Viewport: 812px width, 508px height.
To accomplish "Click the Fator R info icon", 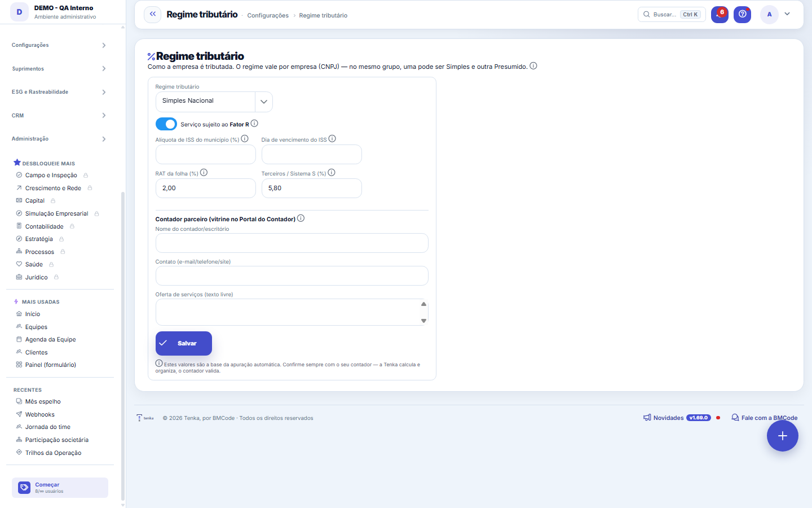I will click(254, 124).
